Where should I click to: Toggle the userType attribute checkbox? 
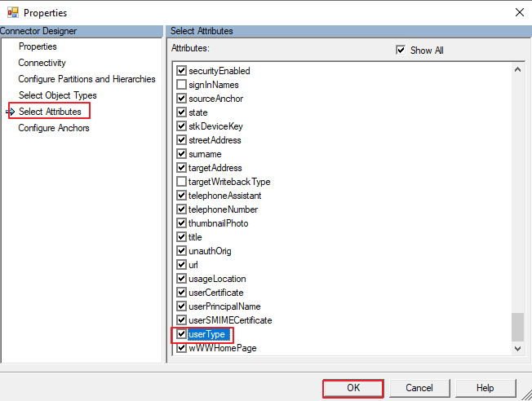[181, 334]
